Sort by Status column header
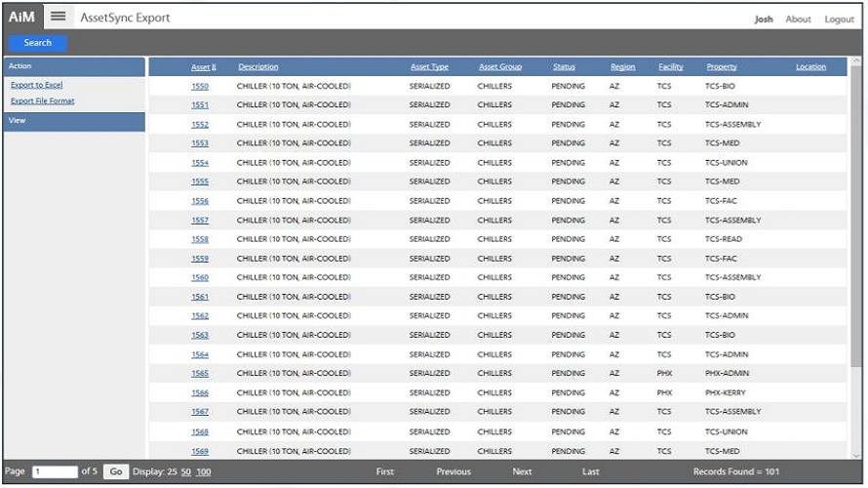 (564, 67)
